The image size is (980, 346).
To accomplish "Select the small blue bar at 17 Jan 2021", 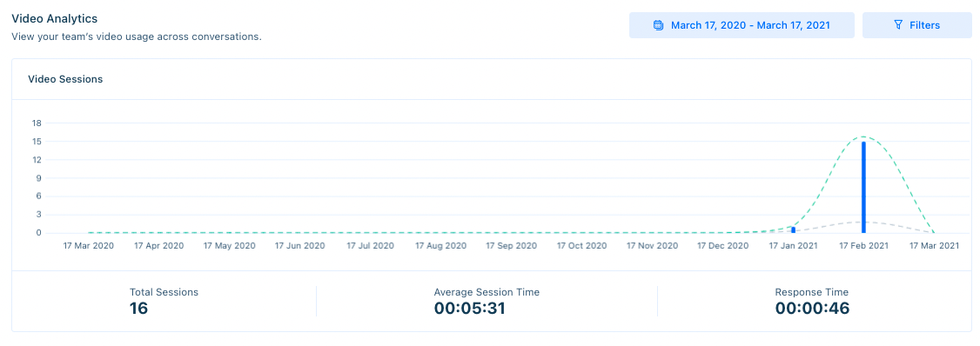I will click(793, 230).
